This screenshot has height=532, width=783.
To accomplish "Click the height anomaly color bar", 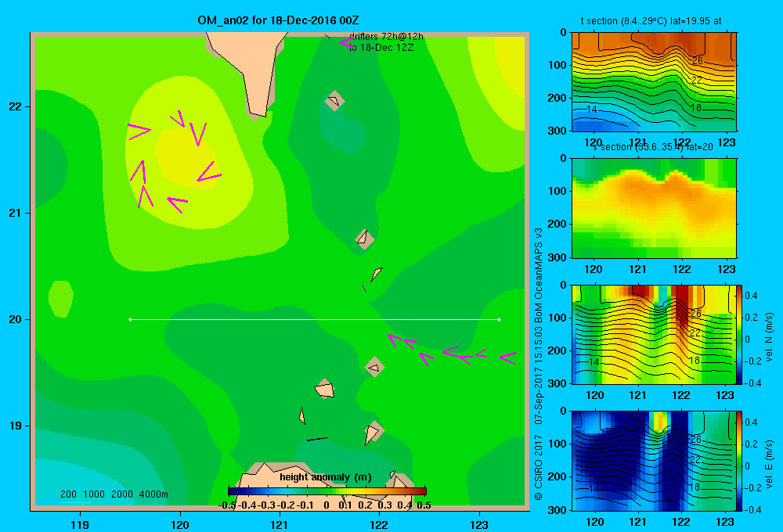I will pyautogui.click(x=327, y=491).
